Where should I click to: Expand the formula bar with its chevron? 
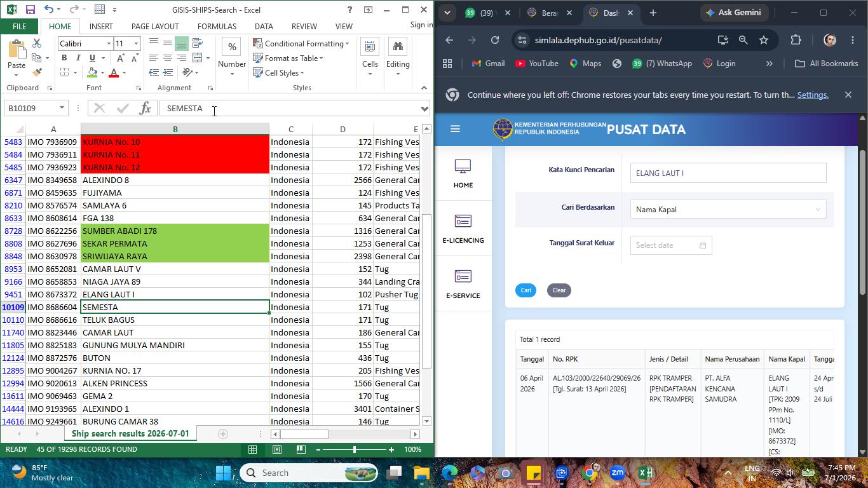pyautogui.click(x=424, y=108)
